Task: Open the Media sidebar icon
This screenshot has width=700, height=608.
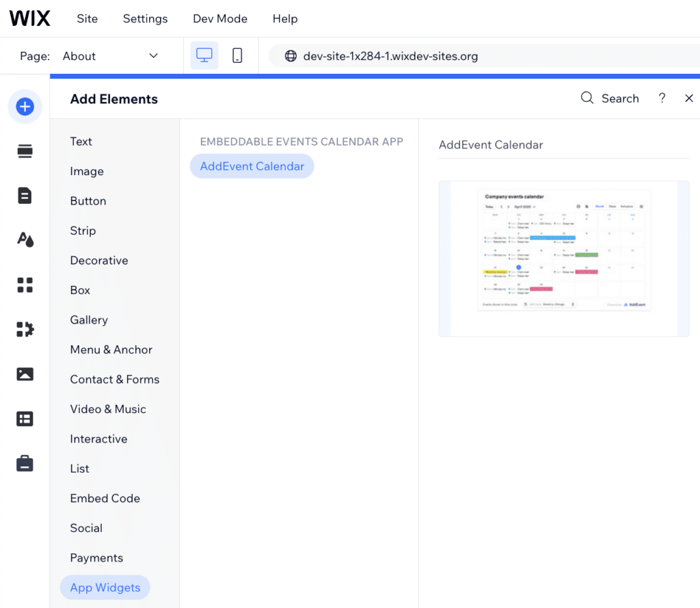Action: coord(25,374)
